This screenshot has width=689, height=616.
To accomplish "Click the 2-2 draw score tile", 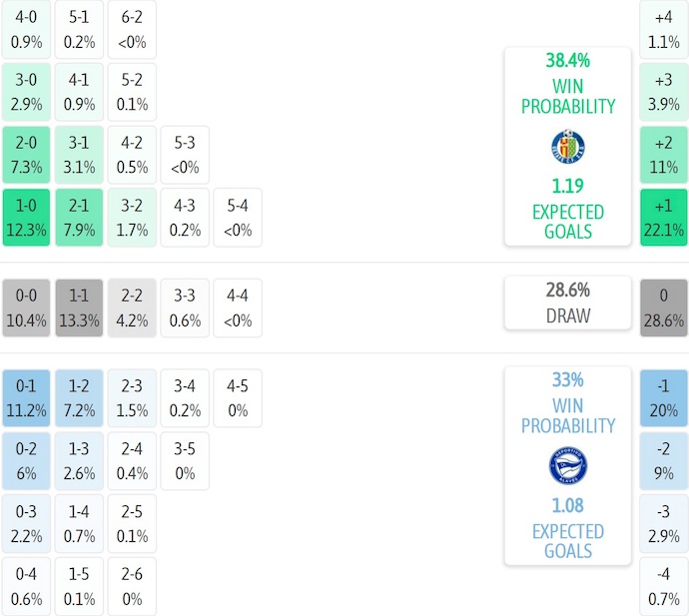I will (x=132, y=308).
